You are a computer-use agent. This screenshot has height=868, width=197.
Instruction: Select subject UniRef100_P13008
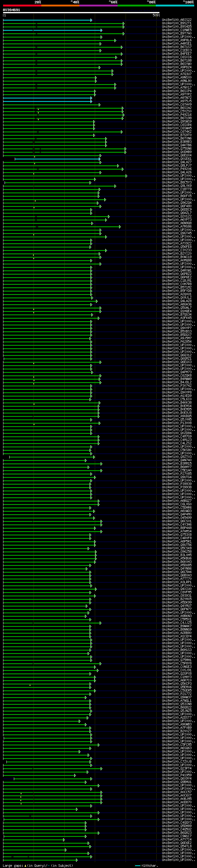(x=177, y=423)
